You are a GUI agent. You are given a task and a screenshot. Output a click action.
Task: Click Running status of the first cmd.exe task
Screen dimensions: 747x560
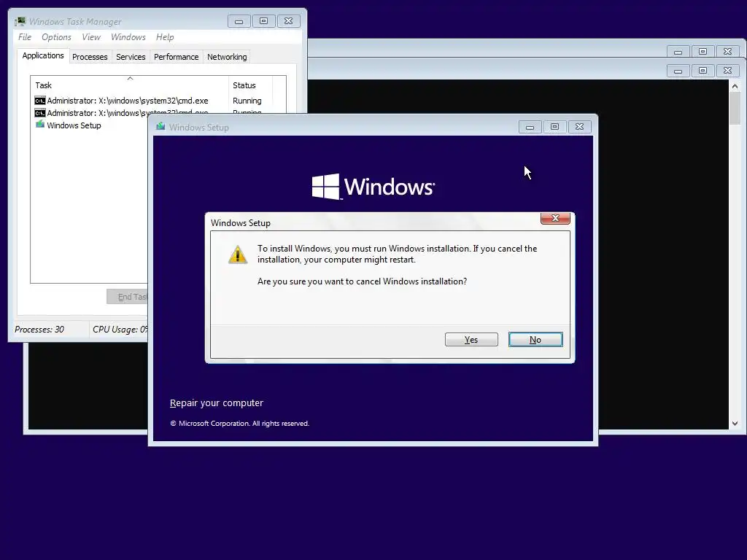pos(247,101)
